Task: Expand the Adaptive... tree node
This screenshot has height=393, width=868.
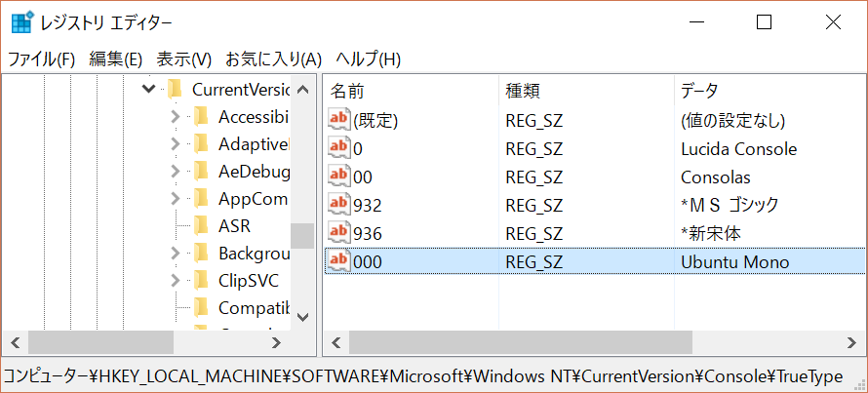Action: tap(176, 144)
